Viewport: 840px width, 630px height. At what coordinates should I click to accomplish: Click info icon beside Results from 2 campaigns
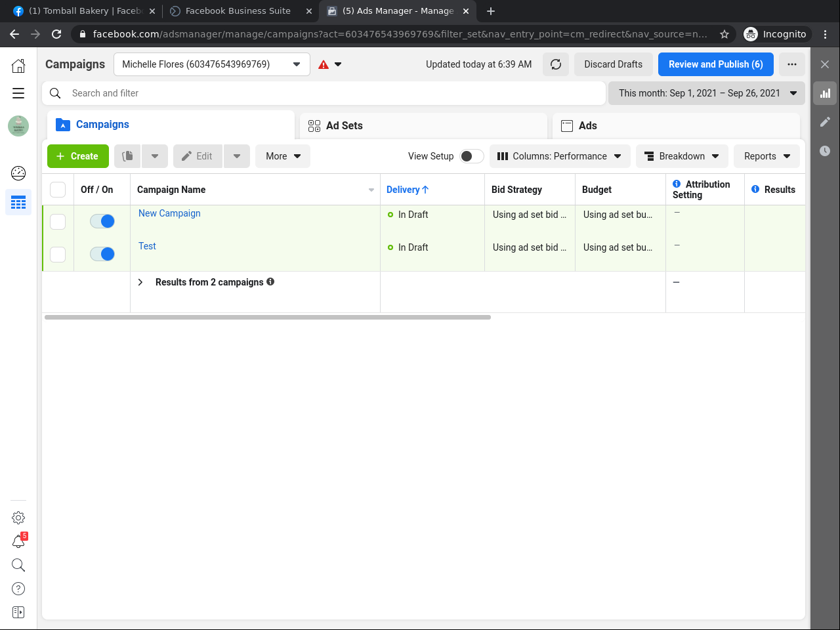[270, 282]
